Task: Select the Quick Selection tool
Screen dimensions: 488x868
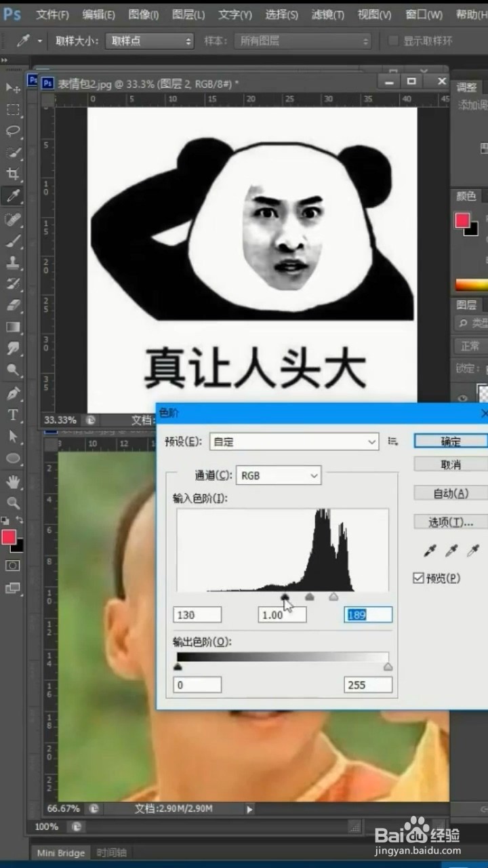Action: pos(13,153)
